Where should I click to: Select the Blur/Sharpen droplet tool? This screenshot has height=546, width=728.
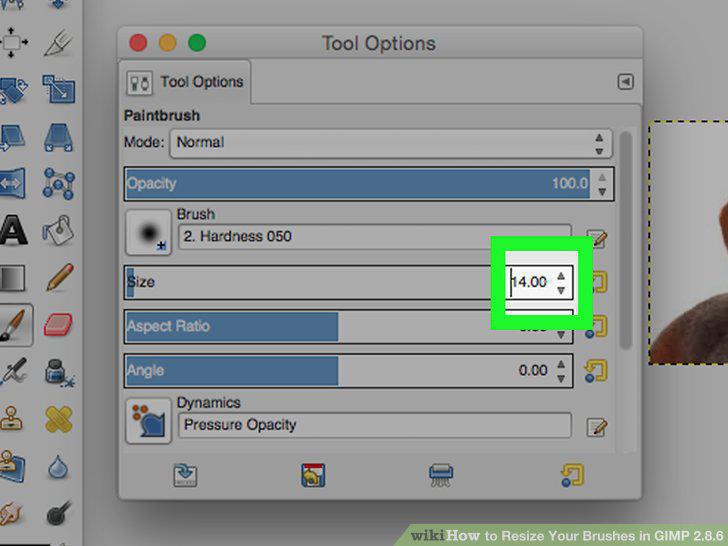coord(58,467)
